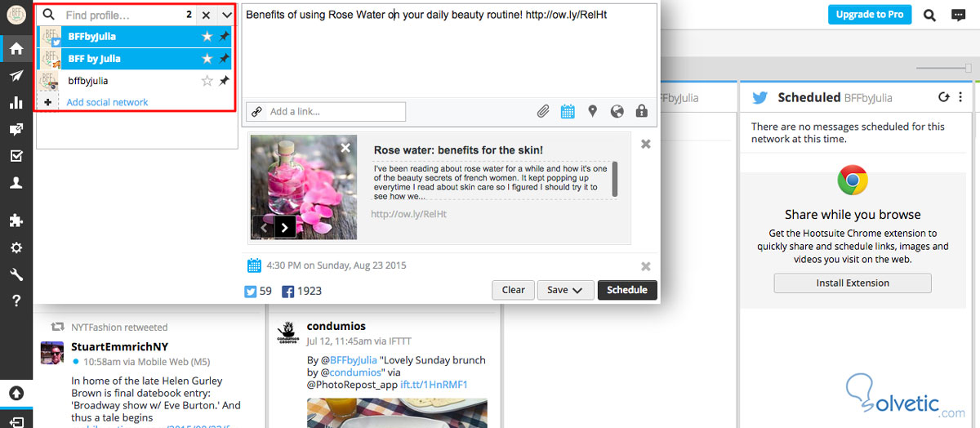Open the App Directory puzzle icon
Screen dimensions: 980x428
tap(16, 221)
